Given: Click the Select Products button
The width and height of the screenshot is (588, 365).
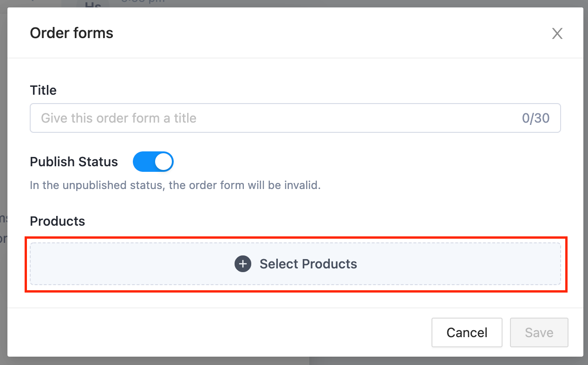Looking at the screenshot, I should click(x=295, y=264).
